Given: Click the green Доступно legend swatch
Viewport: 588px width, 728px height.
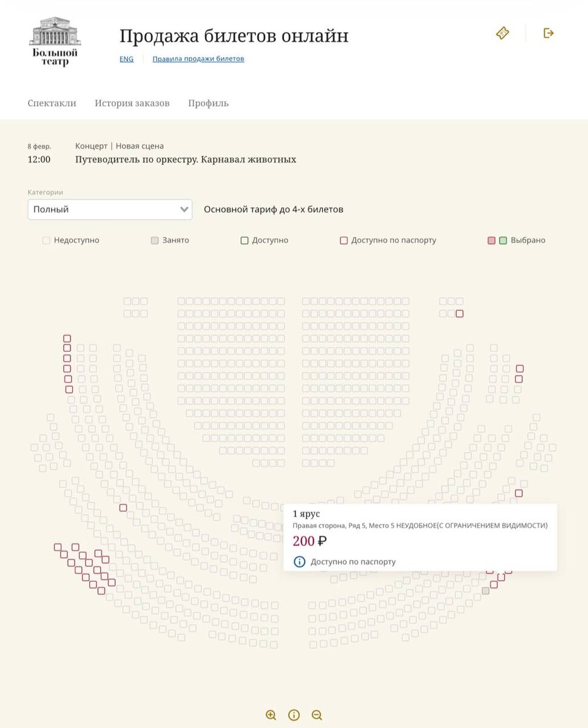Looking at the screenshot, I should (x=245, y=241).
